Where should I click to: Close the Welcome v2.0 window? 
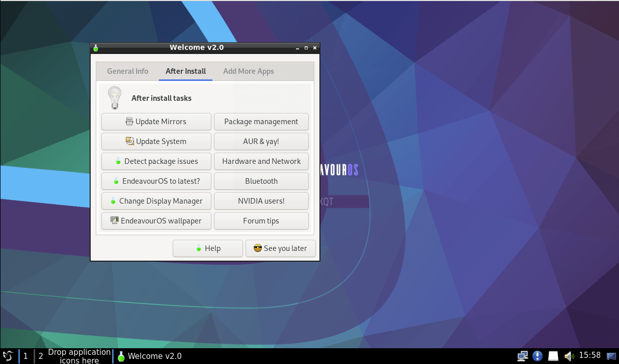coord(315,48)
